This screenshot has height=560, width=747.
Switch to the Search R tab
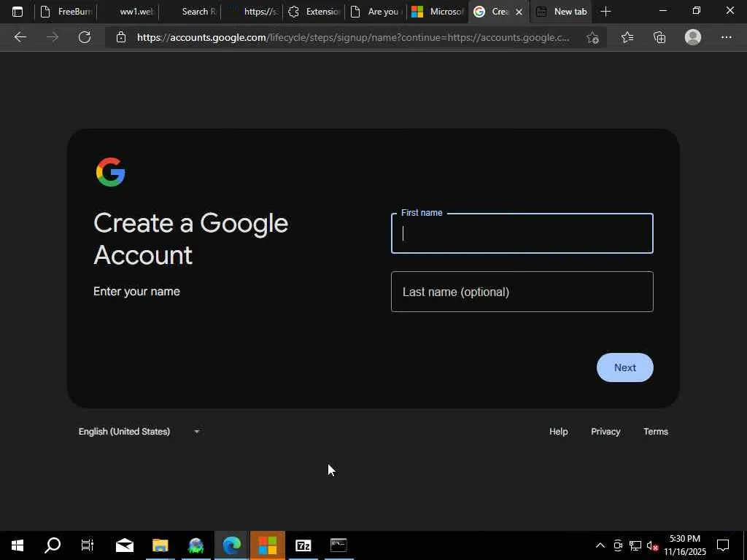[x=190, y=12]
